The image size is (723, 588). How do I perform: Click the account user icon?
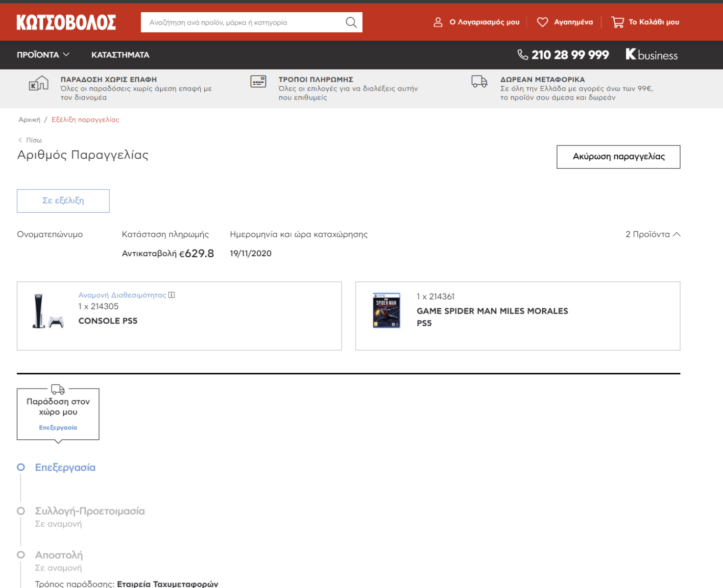tap(438, 22)
